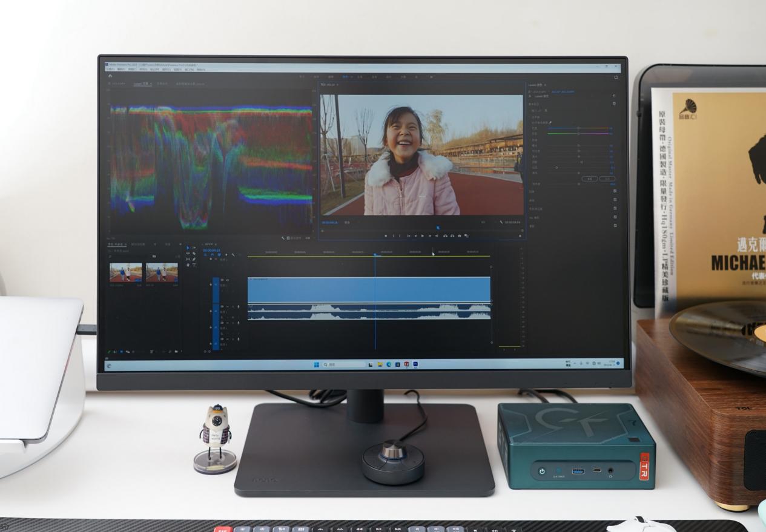The width and height of the screenshot is (766, 532).
Task: Toggle the Curves section checkbox
Action: click(615, 200)
